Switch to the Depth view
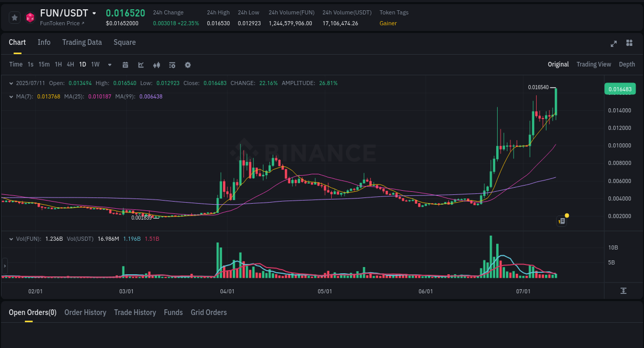This screenshot has width=644, height=348. (627, 64)
